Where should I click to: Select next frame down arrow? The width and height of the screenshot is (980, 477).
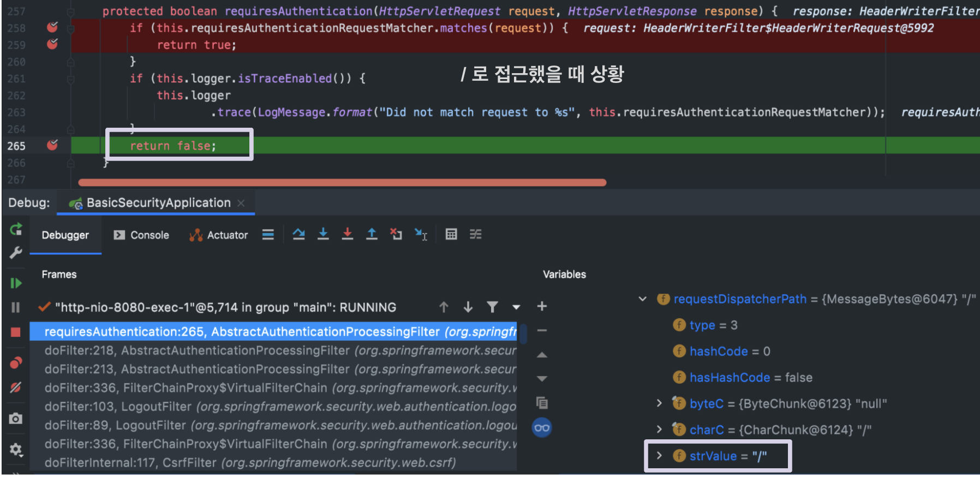pyautogui.click(x=468, y=307)
